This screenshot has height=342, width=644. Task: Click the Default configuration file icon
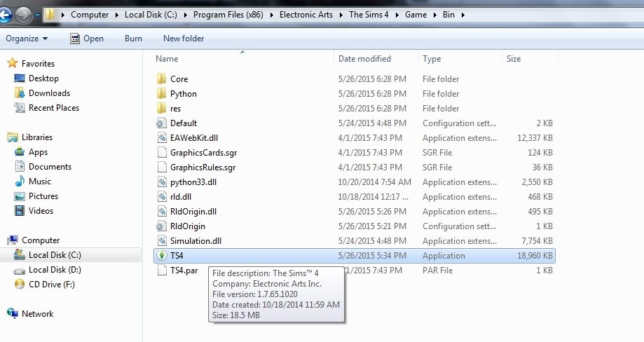[x=161, y=123]
